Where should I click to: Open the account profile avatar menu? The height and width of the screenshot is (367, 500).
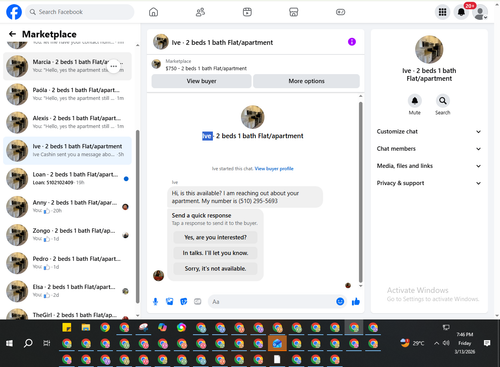[x=480, y=13]
